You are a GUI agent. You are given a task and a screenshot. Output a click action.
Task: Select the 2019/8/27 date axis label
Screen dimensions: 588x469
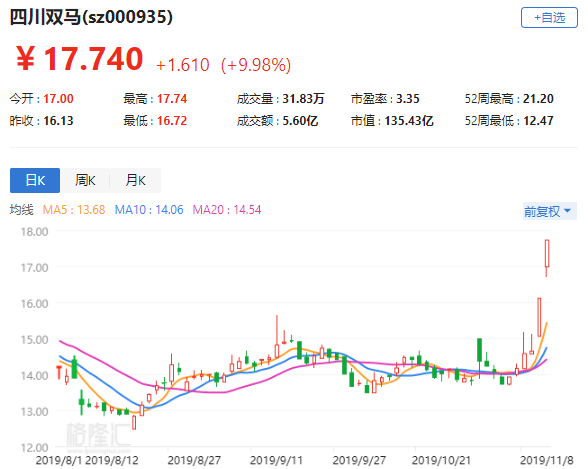click(194, 460)
